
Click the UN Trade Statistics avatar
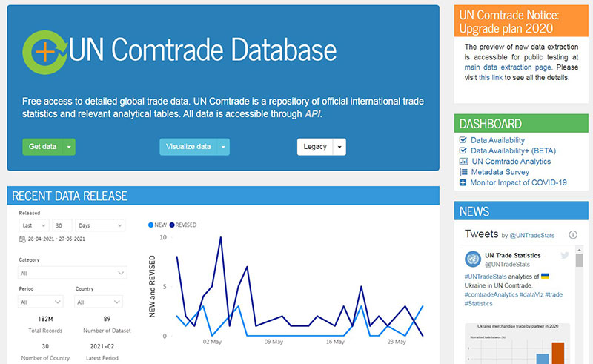[472, 259]
